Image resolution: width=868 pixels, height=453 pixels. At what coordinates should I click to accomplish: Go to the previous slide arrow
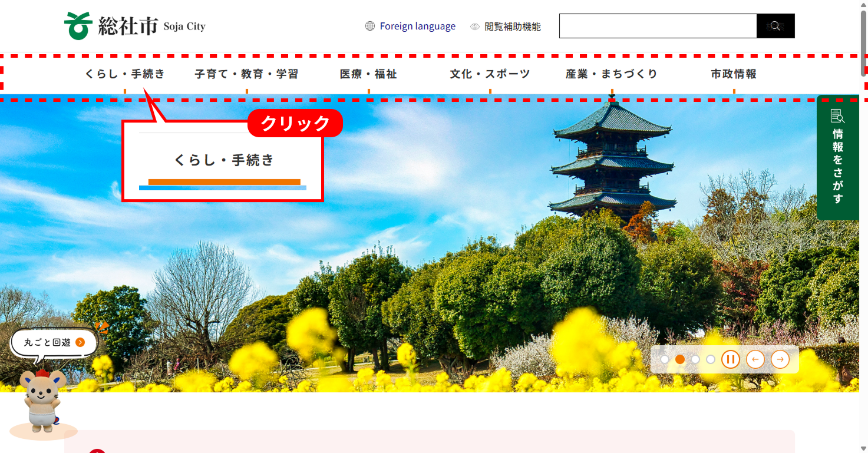(x=755, y=359)
